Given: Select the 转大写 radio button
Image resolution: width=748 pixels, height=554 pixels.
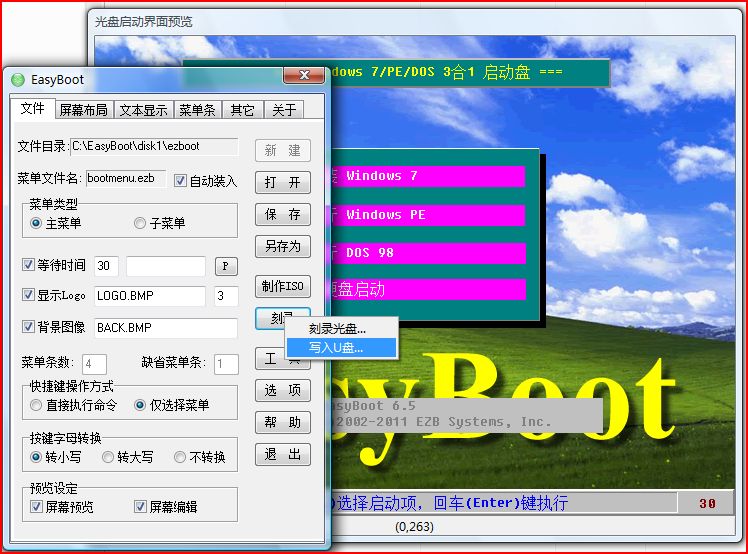Looking at the screenshot, I should [x=108, y=457].
